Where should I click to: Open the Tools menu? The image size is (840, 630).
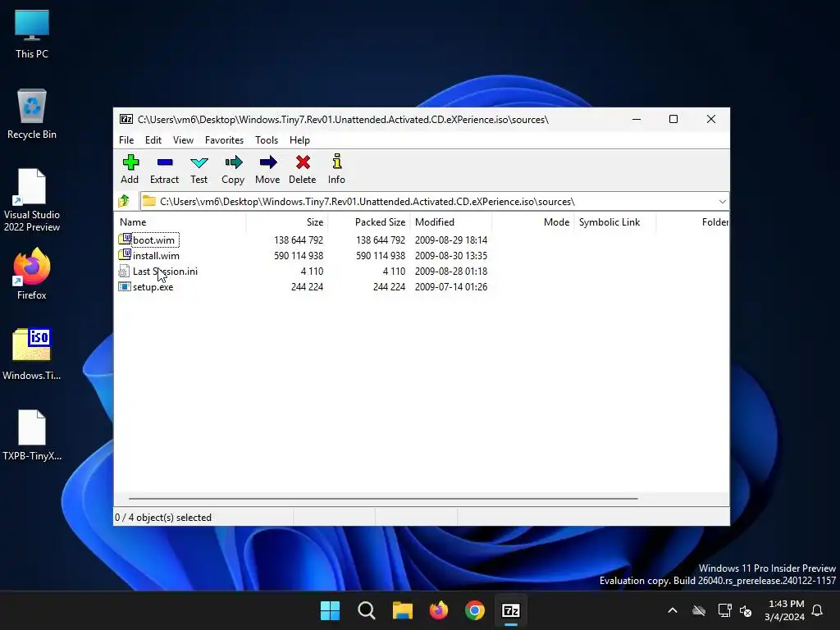click(x=267, y=139)
